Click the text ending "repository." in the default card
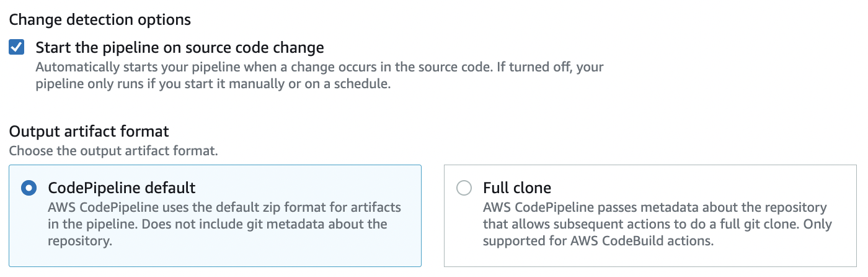Screen dimensions: 868x277 point(80,242)
